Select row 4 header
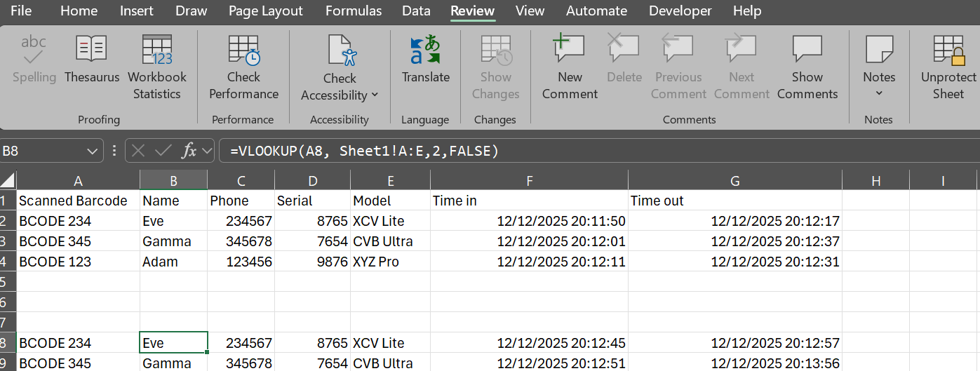 pyautogui.click(x=8, y=262)
